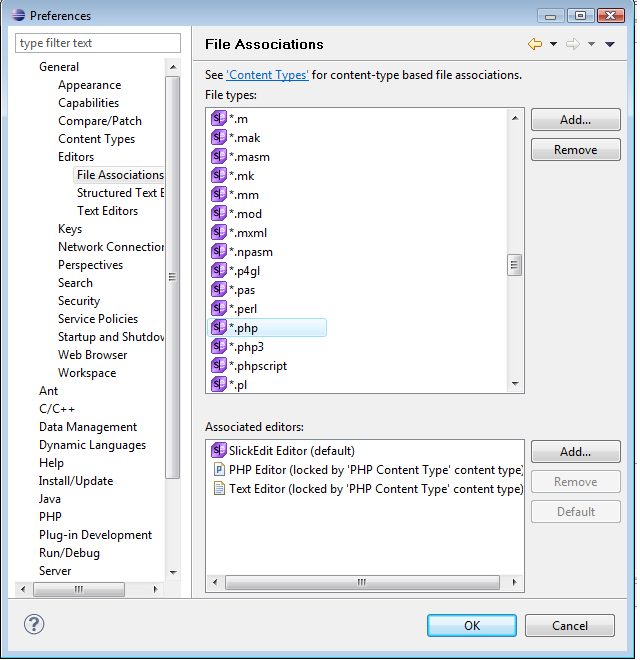The height and width of the screenshot is (660, 640).
Task: Open Perspectives preferences page
Action: pyautogui.click(x=91, y=265)
